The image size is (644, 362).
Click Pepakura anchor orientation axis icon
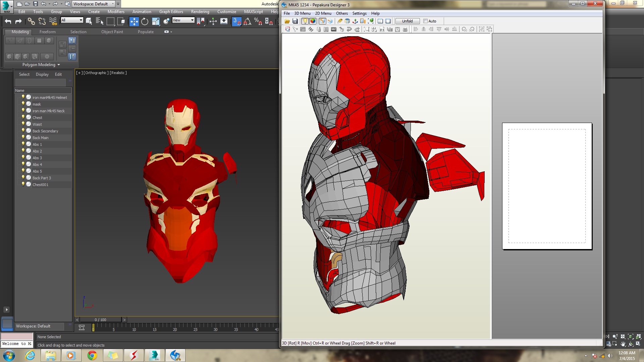click(x=355, y=21)
